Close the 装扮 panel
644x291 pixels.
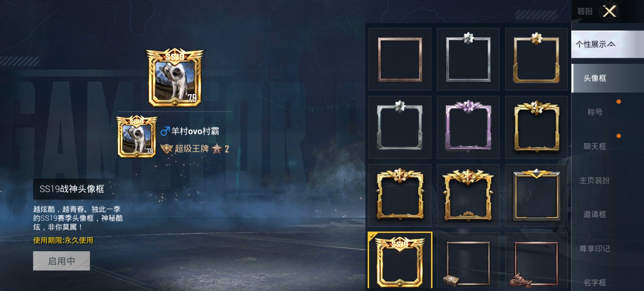point(609,12)
